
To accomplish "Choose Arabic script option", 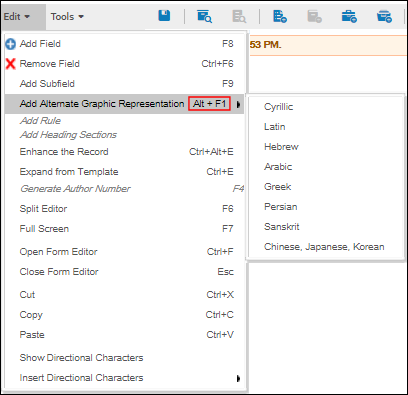I will 326,167.
